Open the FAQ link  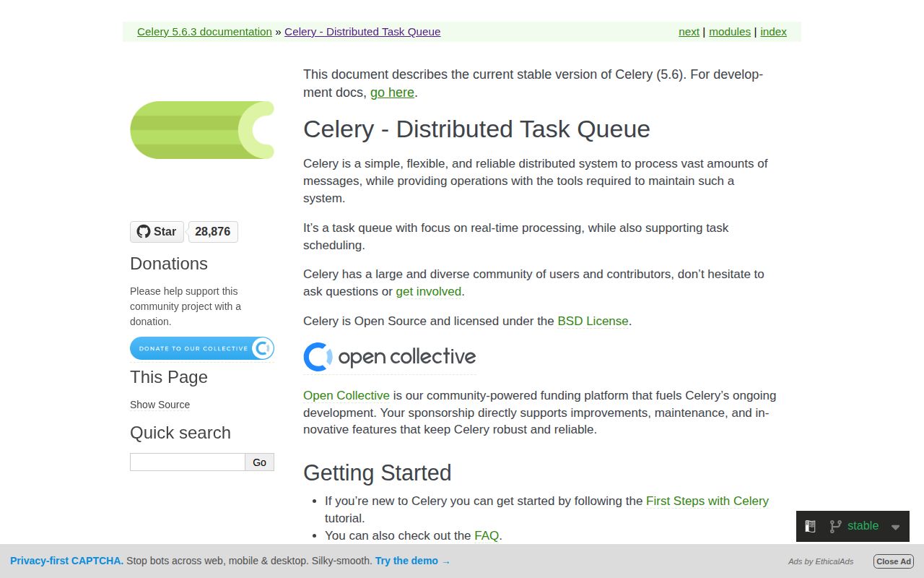(487, 536)
